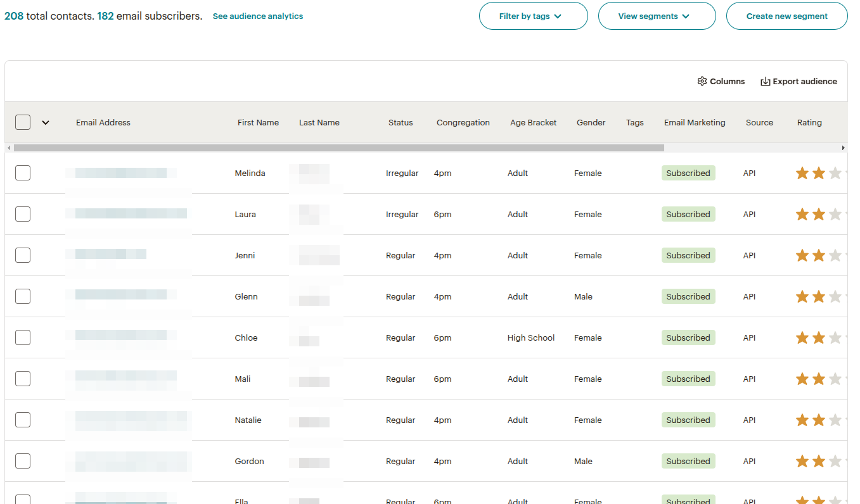
Task: Click the Export audience download icon
Action: coord(765,81)
